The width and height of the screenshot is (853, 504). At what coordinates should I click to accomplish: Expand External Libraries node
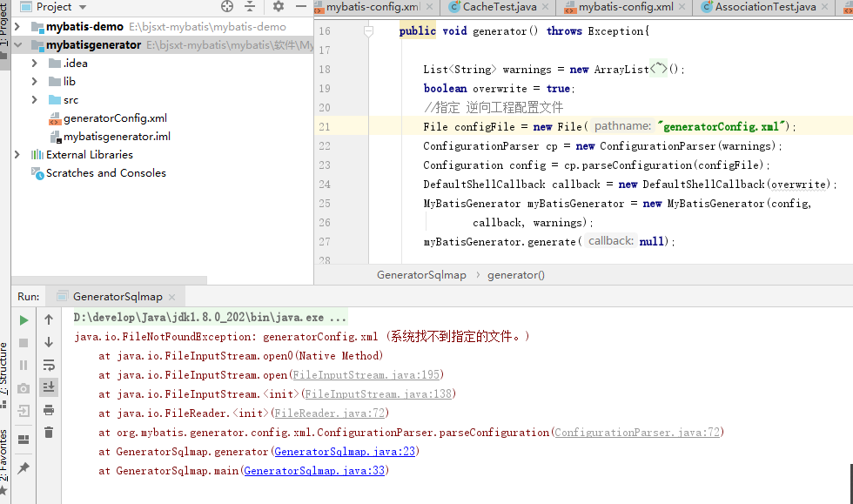17,155
